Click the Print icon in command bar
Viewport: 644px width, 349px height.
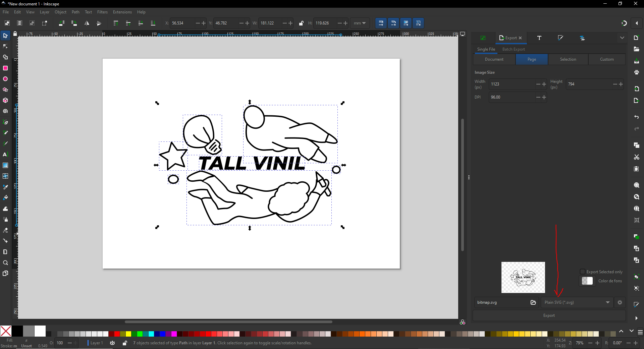(x=636, y=72)
